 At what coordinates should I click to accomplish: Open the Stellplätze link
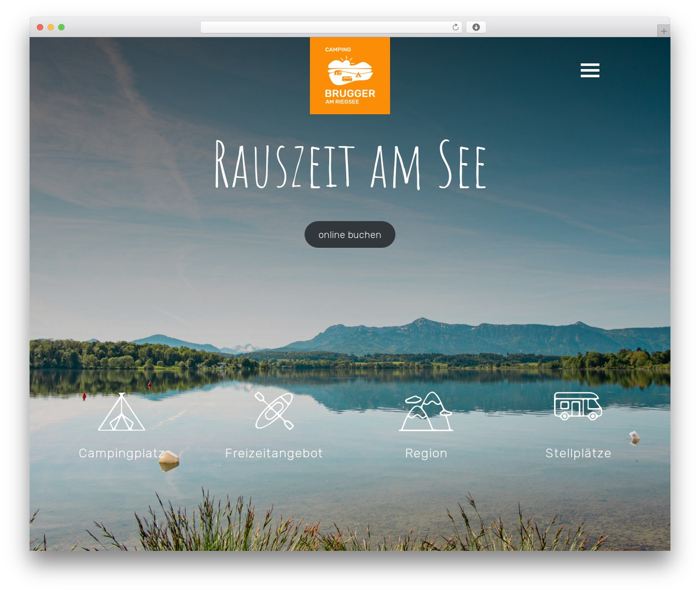coord(578,453)
